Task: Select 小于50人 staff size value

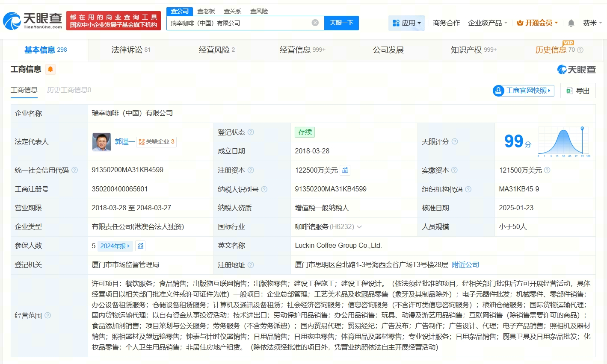Action: point(513,227)
